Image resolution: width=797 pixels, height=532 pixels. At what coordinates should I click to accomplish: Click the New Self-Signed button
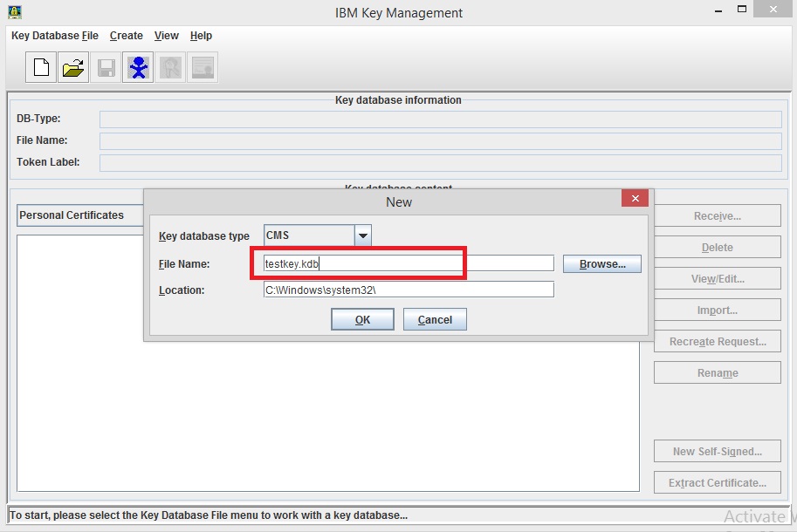pyautogui.click(x=717, y=451)
